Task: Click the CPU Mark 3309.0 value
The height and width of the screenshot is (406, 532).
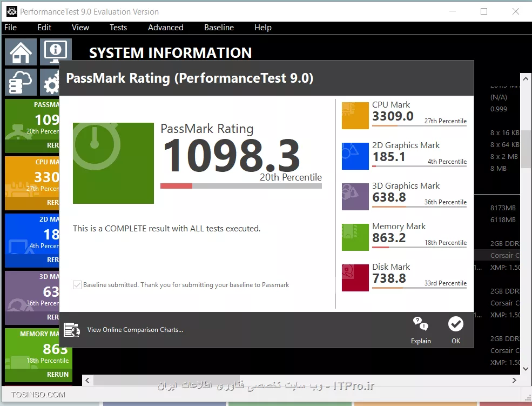Action: (x=393, y=116)
